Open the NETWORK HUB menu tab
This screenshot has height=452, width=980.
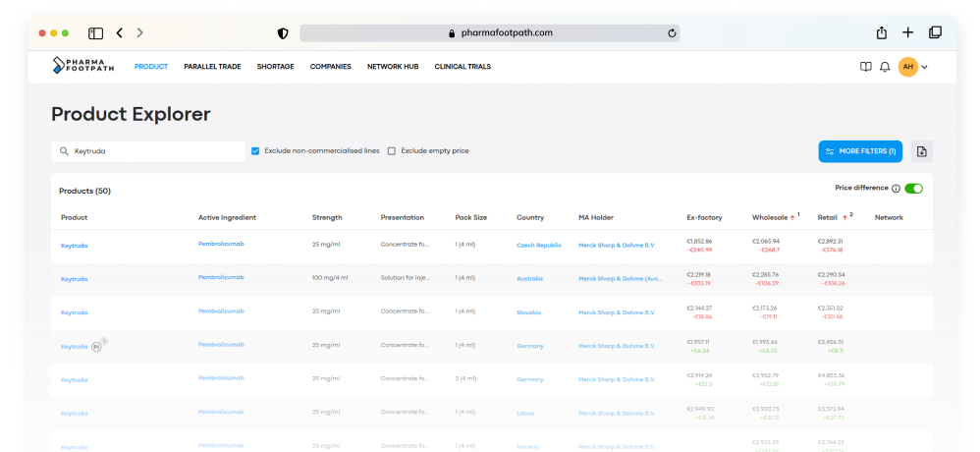click(393, 66)
